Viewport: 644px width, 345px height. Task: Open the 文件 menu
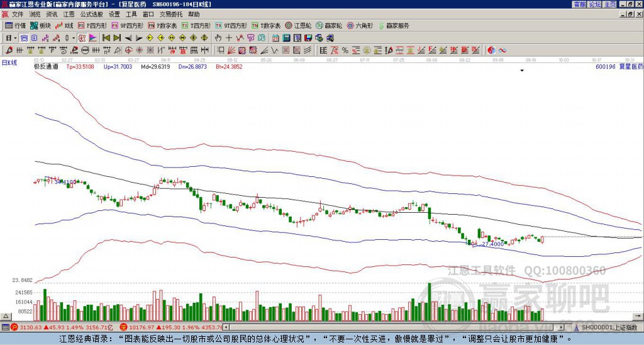[x=17, y=14]
